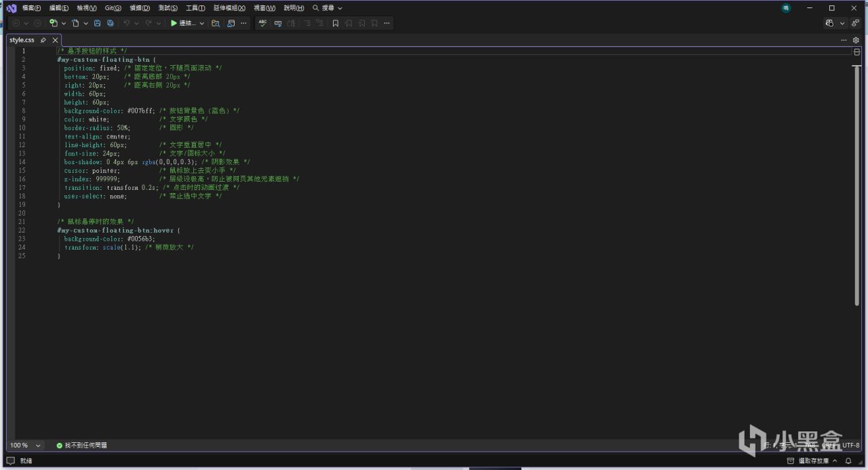Click the #my-custom-floating-btn:hover selector text
Viewport: 868px width, 470px height.
(x=116, y=231)
